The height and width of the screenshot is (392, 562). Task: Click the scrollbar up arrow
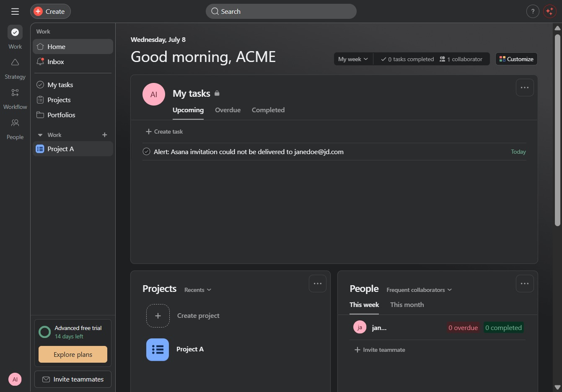coord(557,28)
